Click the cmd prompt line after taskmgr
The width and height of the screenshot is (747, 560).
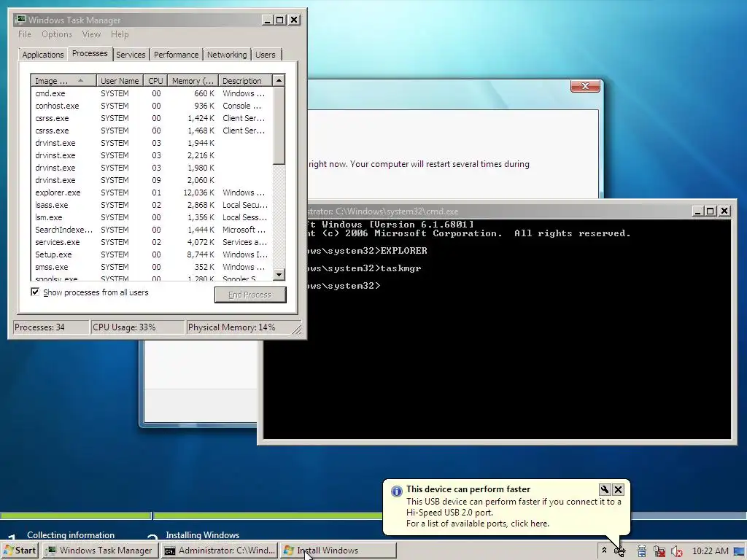point(343,286)
